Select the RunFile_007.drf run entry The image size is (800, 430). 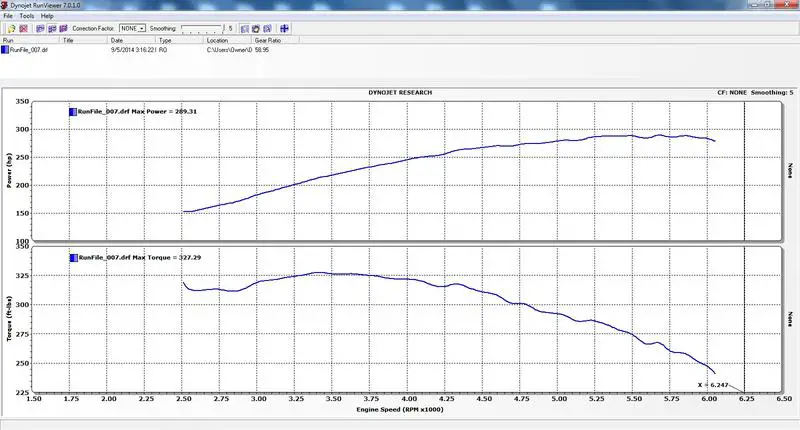[29, 50]
